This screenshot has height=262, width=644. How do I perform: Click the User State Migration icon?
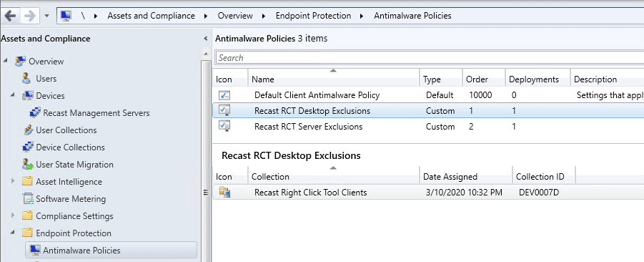tap(27, 164)
